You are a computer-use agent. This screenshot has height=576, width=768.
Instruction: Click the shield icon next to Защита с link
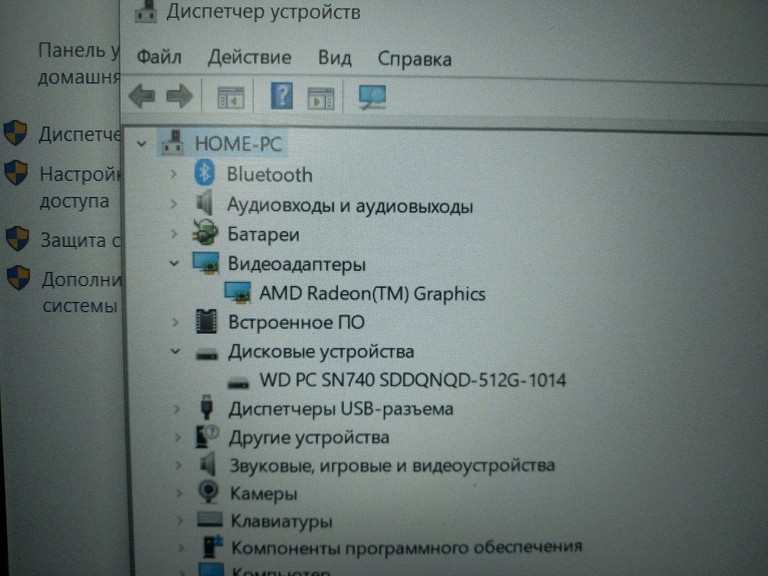point(18,239)
